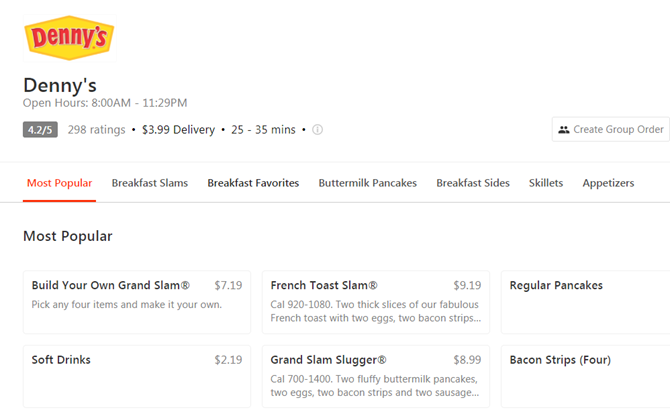The width and height of the screenshot is (670, 412).
Task: Open the Grand Slam Slugger item
Action: coord(376,377)
